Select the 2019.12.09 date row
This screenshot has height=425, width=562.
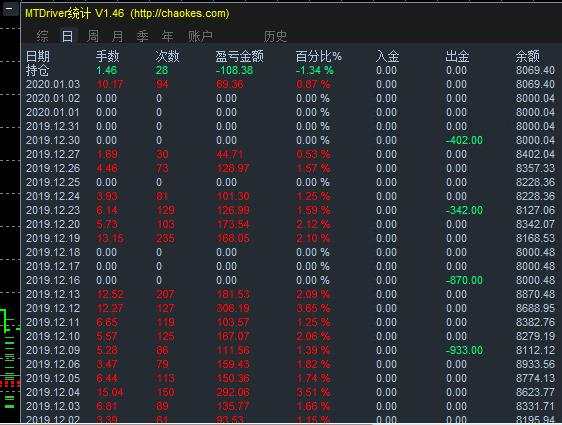click(x=53, y=350)
